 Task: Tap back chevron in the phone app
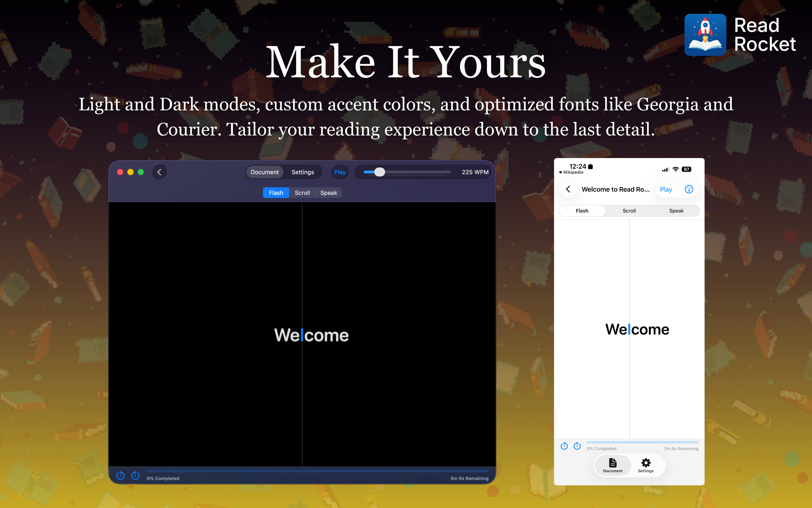pyautogui.click(x=568, y=189)
